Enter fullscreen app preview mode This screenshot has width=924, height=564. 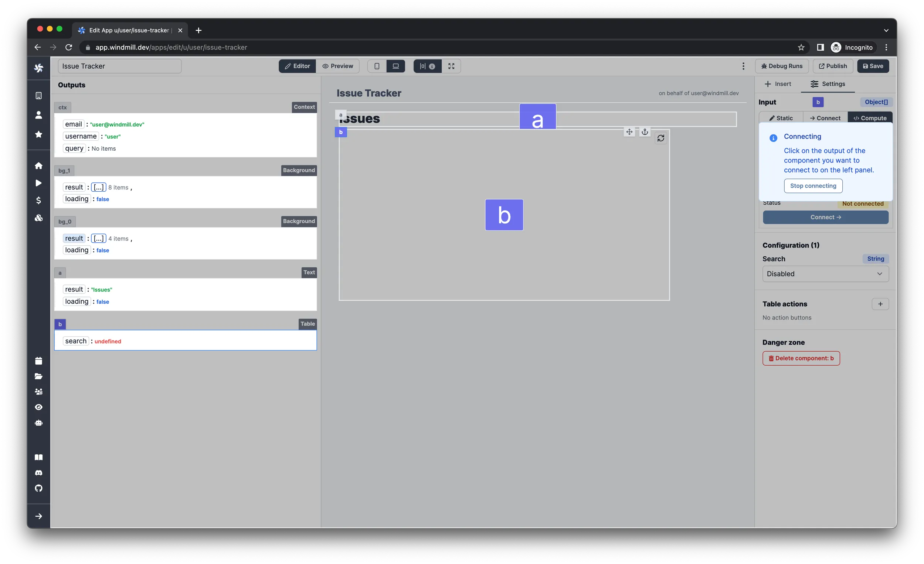[451, 66]
